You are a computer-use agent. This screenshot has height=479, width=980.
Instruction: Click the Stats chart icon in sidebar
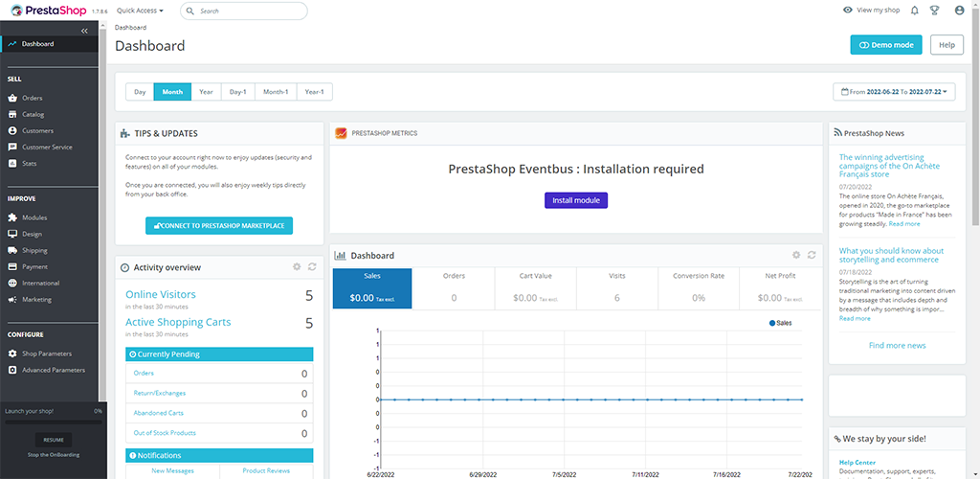(x=11, y=163)
